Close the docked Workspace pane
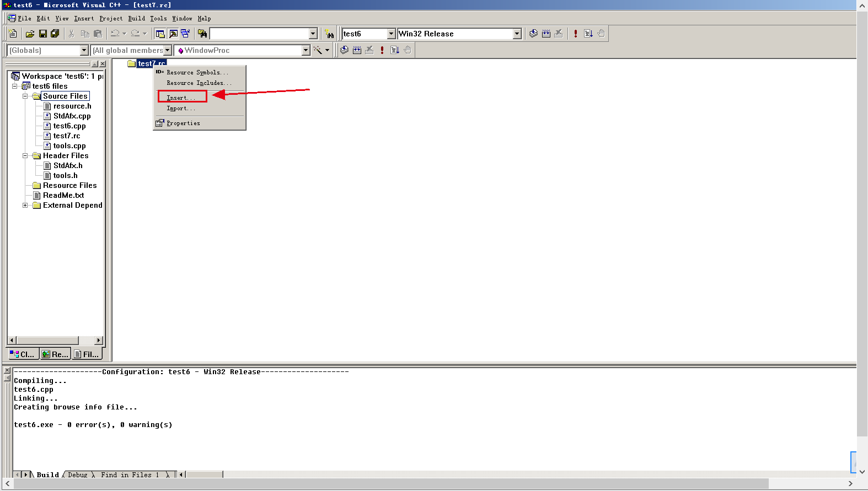Screen dimensions: 868x491 click(103, 64)
